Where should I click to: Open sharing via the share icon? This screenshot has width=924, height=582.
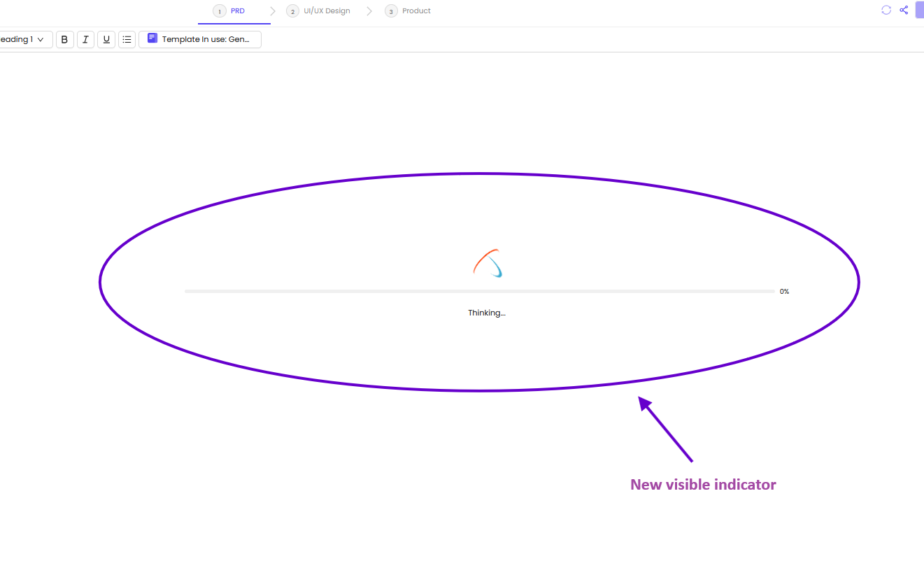(x=904, y=10)
